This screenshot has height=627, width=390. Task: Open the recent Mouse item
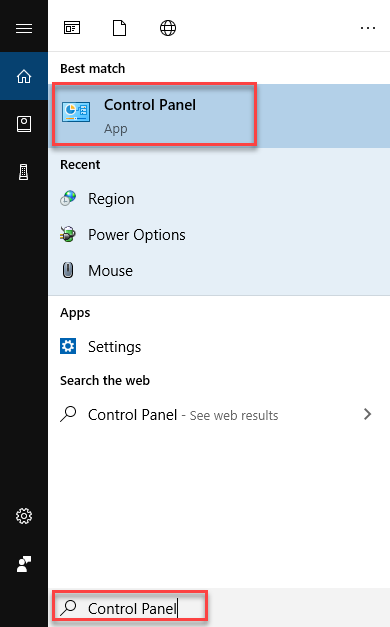tap(219, 271)
